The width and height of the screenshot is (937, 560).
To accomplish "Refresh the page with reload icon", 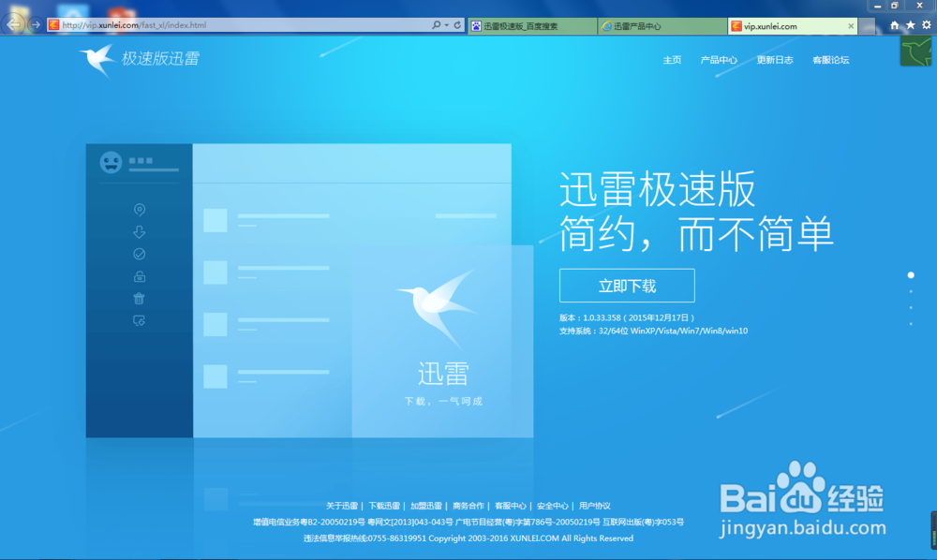I will tap(457, 25).
